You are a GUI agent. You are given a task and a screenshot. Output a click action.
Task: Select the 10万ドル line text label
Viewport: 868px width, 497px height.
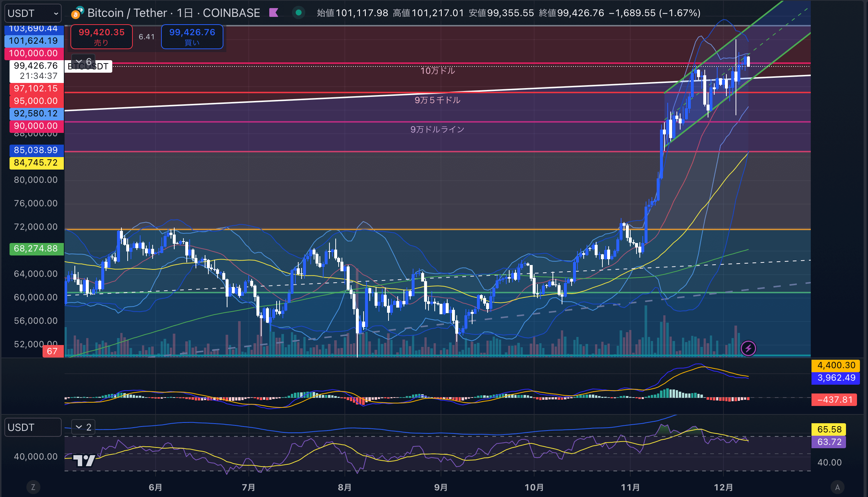pos(437,70)
